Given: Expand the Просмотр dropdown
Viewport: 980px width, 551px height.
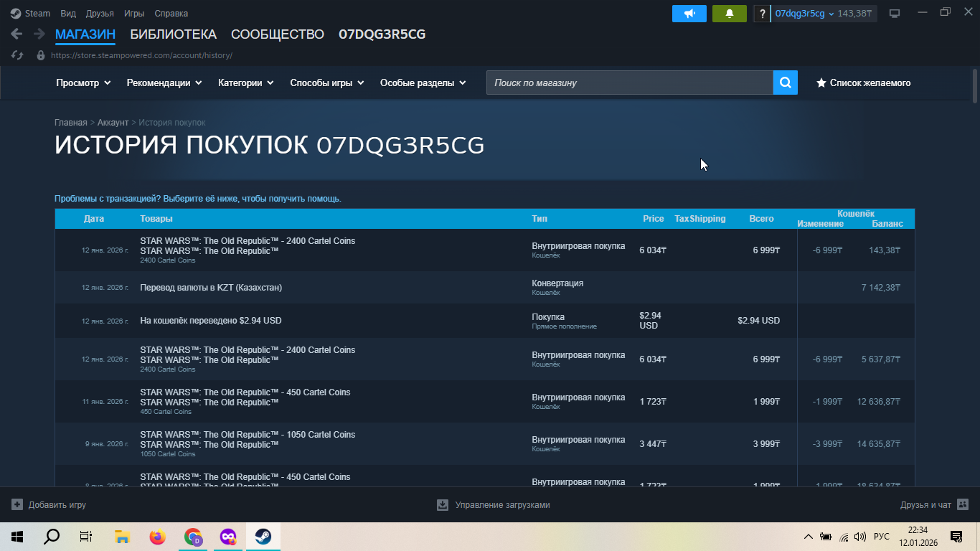Looking at the screenshot, I should coord(83,83).
